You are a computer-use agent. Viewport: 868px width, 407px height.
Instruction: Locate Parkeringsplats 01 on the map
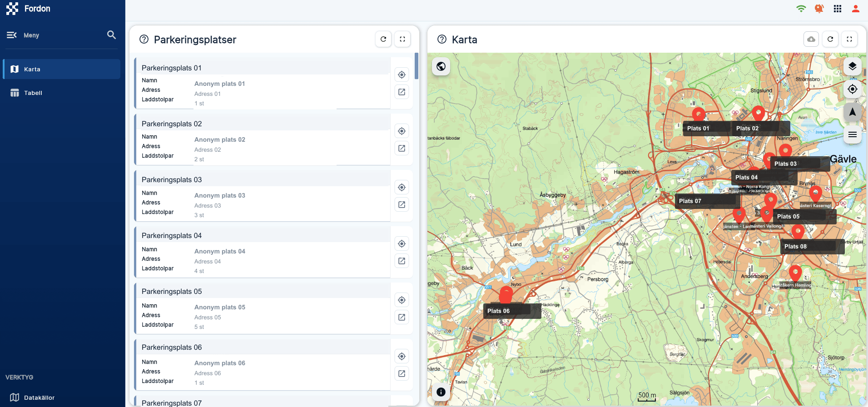click(402, 74)
